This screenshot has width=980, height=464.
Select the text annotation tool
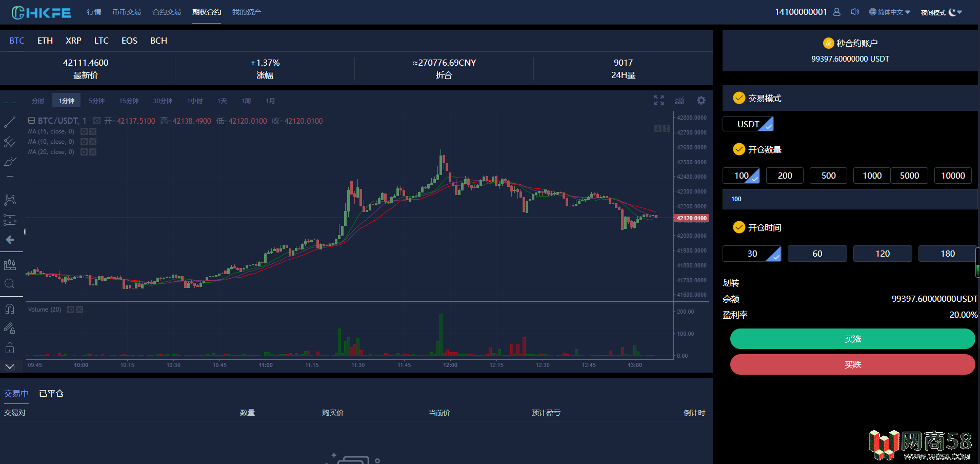[x=10, y=181]
